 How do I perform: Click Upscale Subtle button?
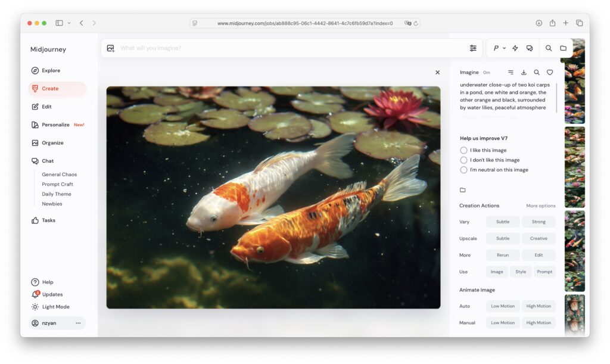(503, 238)
